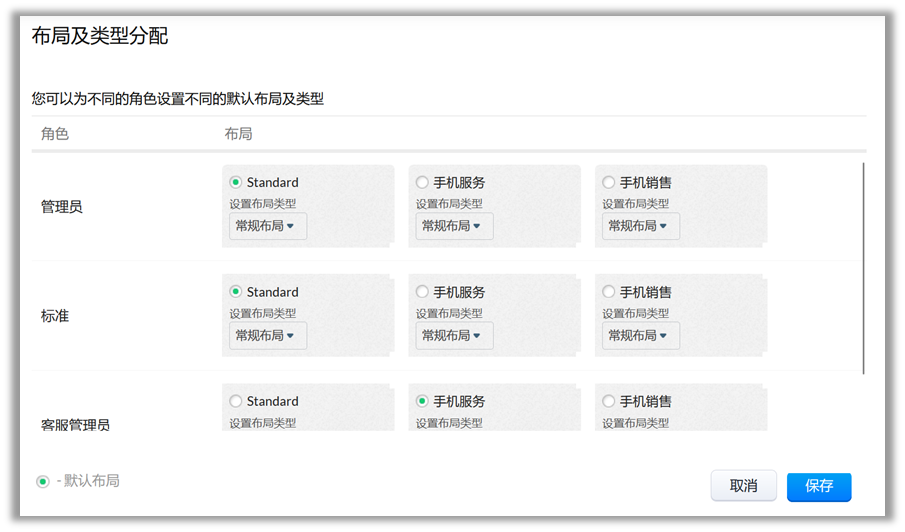Select Standard layout for 客服管理员 role
This screenshot has height=532, width=905.
point(236,401)
